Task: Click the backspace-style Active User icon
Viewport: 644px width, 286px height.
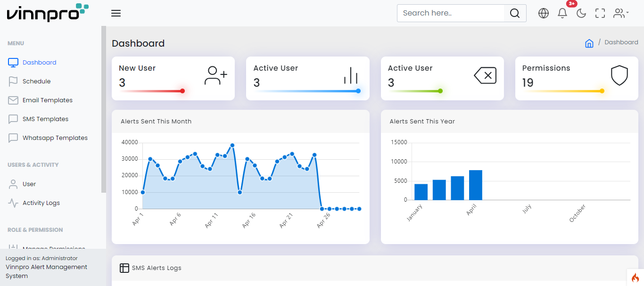Action: (485, 75)
